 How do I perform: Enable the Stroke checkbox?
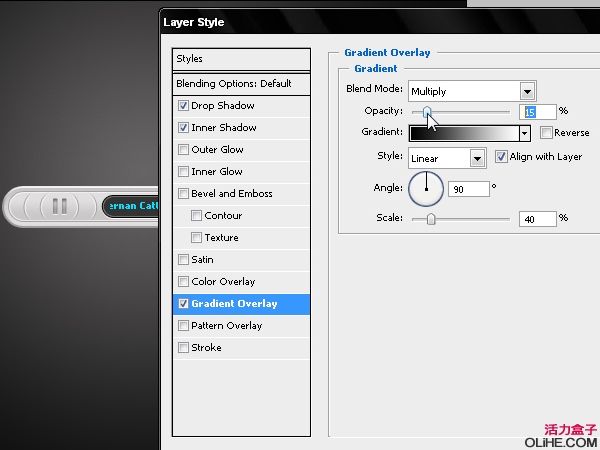point(183,347)
